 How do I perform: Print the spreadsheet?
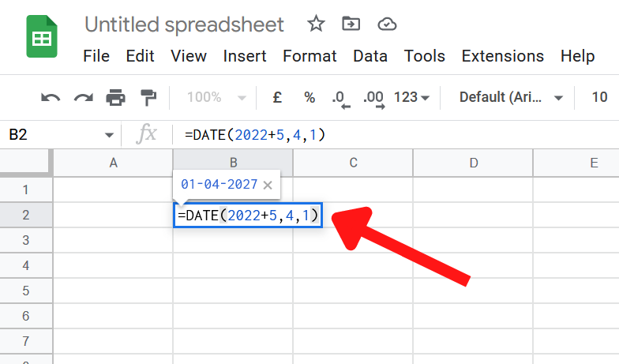(x=115, y=97)
